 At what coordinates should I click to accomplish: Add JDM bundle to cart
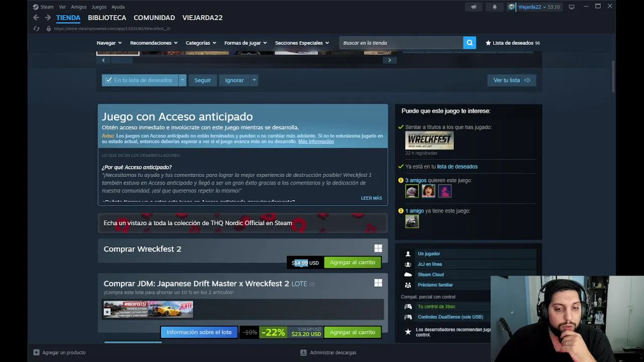pyautogui.click(x=352, y=332)
